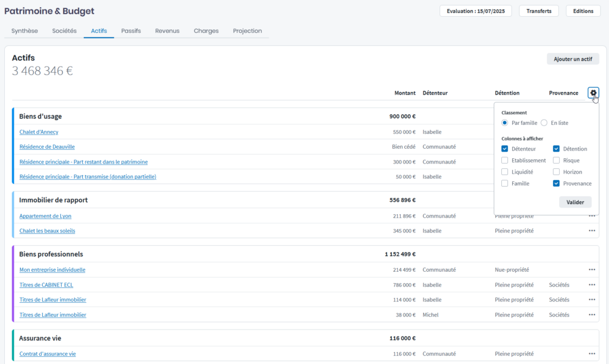The width and height of the screenshot is (609, 364).
Task: Switch to the Passifs tab
Action: [131, 31]
